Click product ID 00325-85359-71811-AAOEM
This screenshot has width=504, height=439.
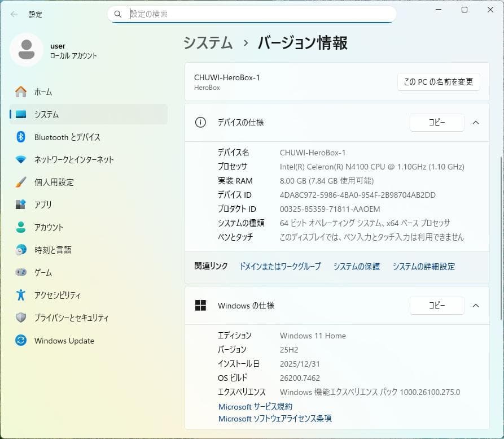coord(330,209)
